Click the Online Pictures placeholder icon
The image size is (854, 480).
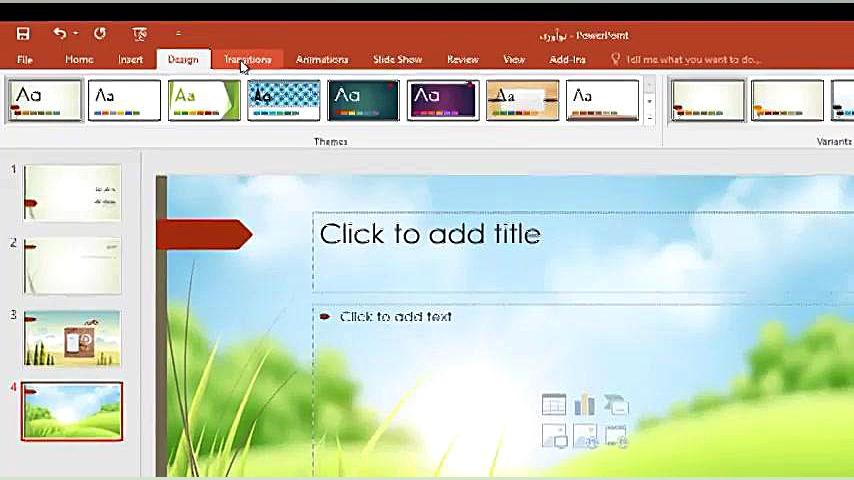[585, 436]
